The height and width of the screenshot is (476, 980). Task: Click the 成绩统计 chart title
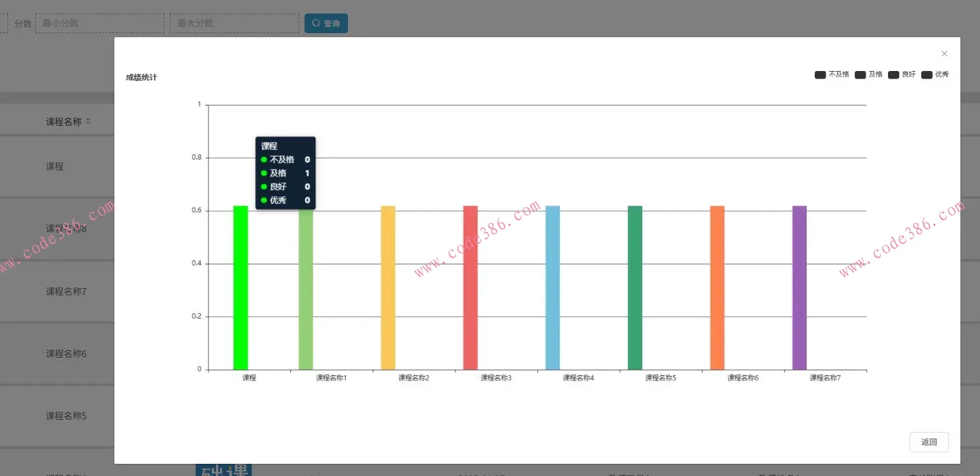pyautogui.click(x=141, y=78)
